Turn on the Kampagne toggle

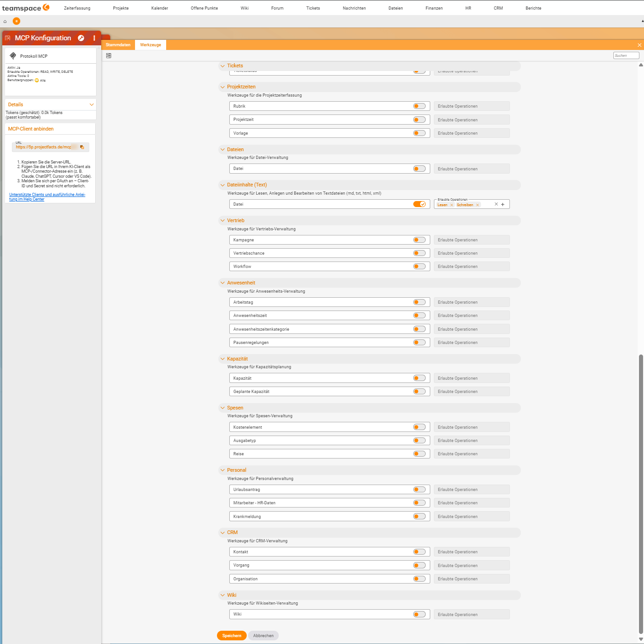point(419,240)
